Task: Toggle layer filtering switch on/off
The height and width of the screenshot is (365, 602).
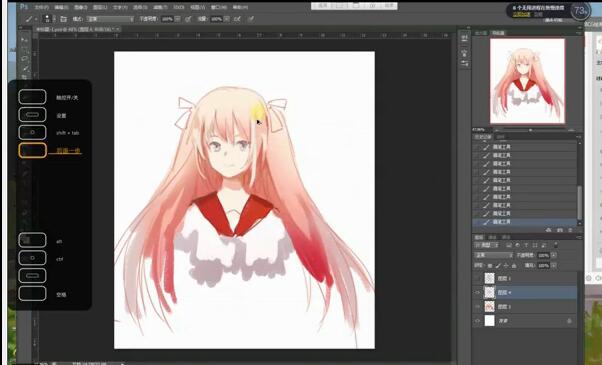Action: click(556, 244)
